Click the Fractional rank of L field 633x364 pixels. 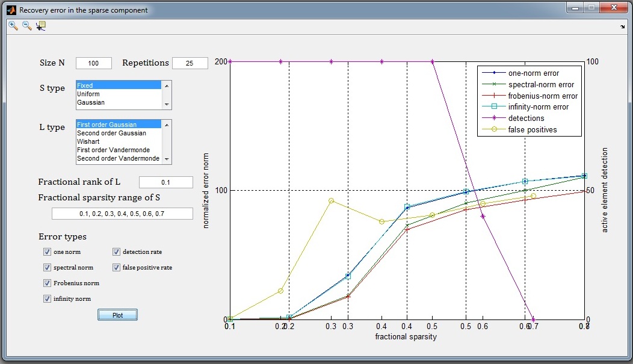point(165,182)
